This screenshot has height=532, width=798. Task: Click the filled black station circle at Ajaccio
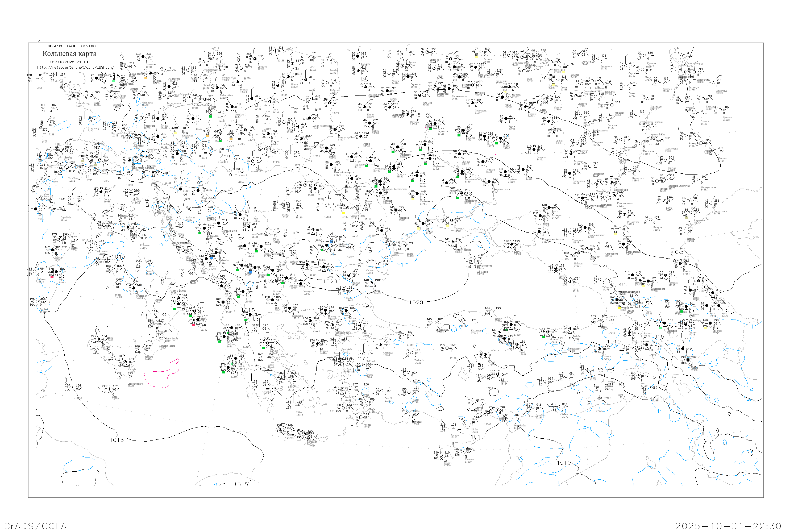(52, 250)
